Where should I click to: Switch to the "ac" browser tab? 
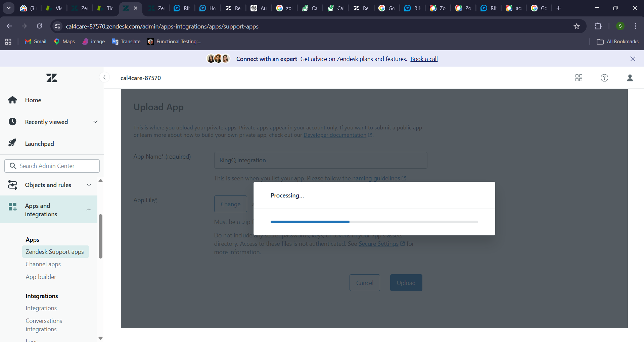coord(514,8)
